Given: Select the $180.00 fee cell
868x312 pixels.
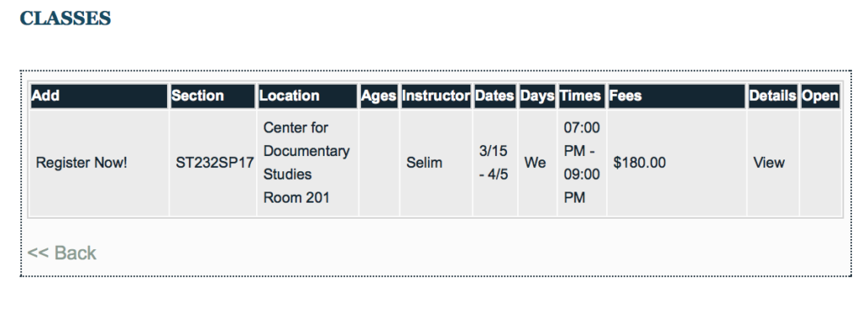Looking at the screenshot, I should (x=676, y=163).
